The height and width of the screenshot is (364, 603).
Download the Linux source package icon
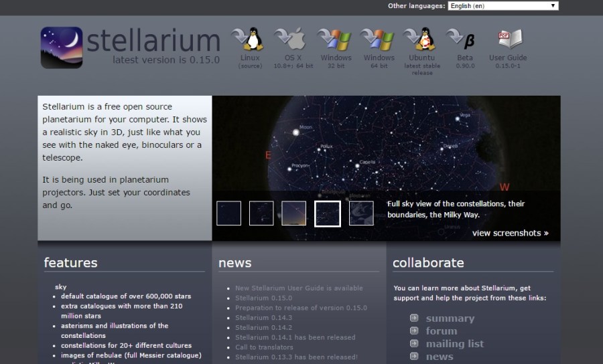[248, 39]
